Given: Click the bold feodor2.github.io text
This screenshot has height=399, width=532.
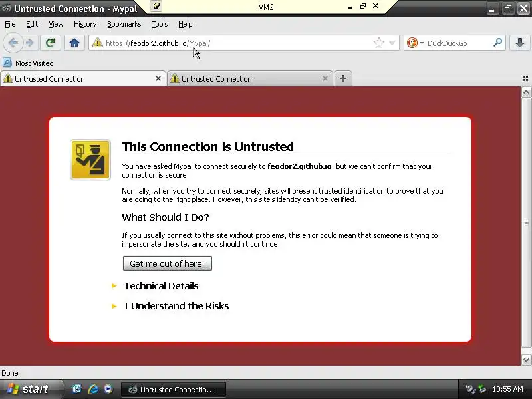Looking at the screenshot, I should tap(299, 166).
